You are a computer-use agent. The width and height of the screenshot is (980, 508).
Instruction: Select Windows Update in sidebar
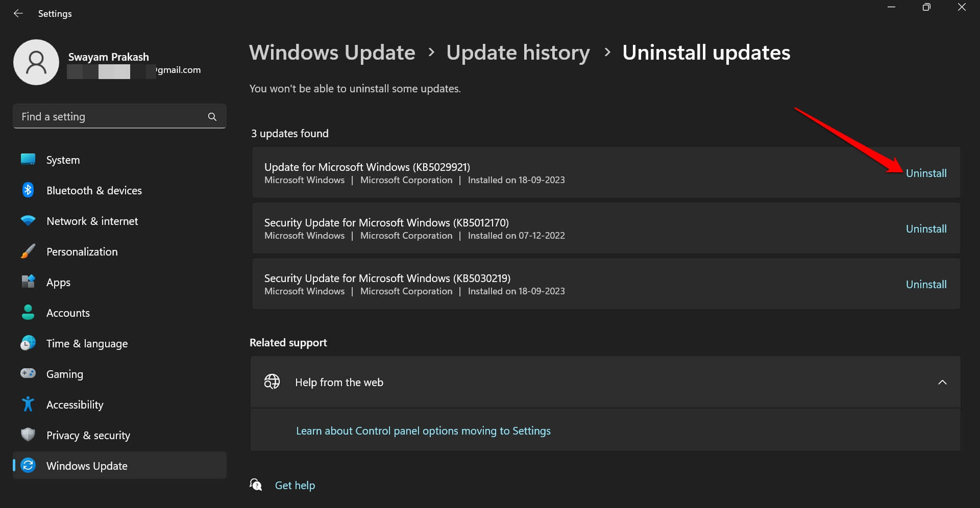tap(119, 465)
